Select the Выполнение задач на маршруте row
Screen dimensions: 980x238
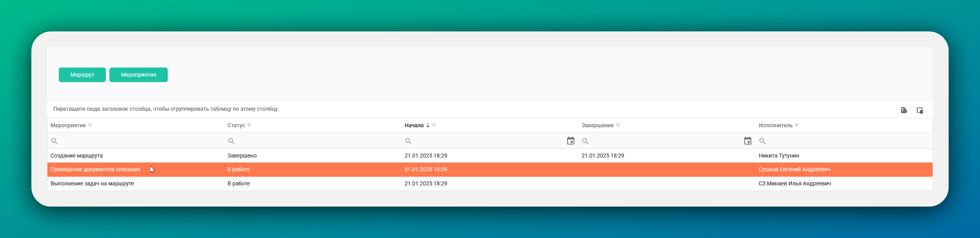pos(490,183)
